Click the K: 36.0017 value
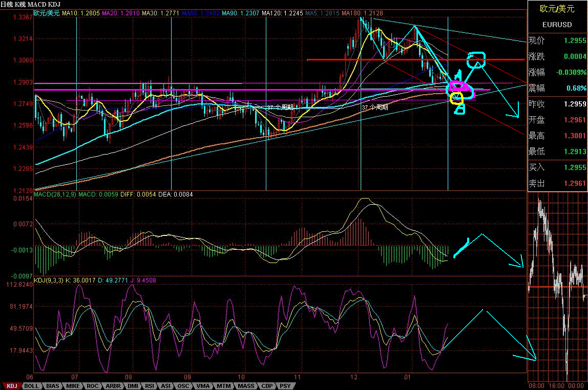This screenshot has height=390, width=588. (x=80, y=280)
